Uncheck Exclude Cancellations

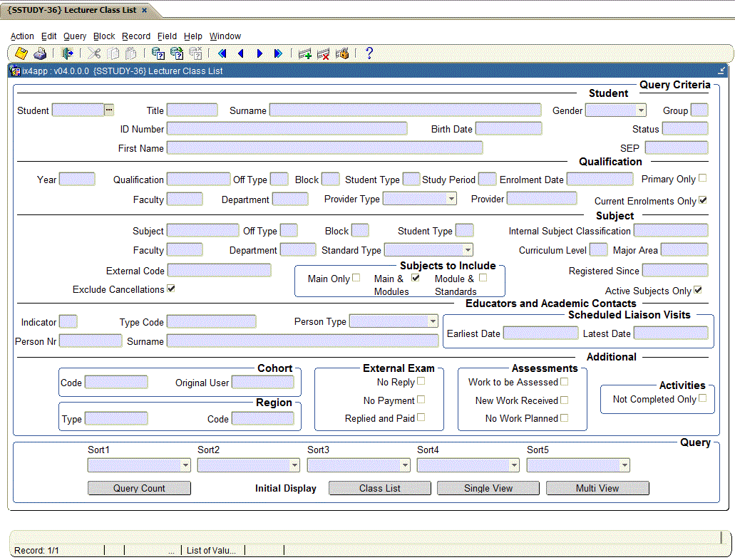172,290
